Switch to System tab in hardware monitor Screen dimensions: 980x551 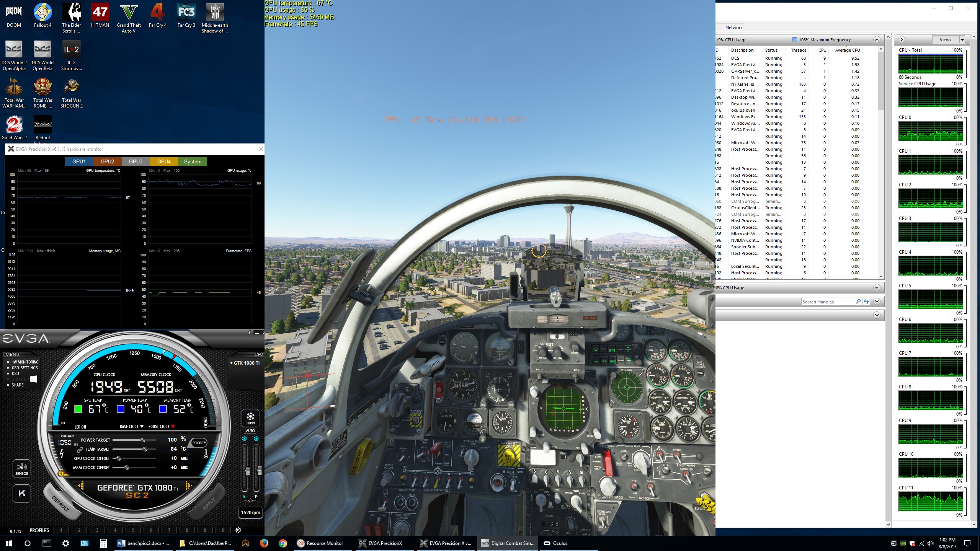click(193, 161)
